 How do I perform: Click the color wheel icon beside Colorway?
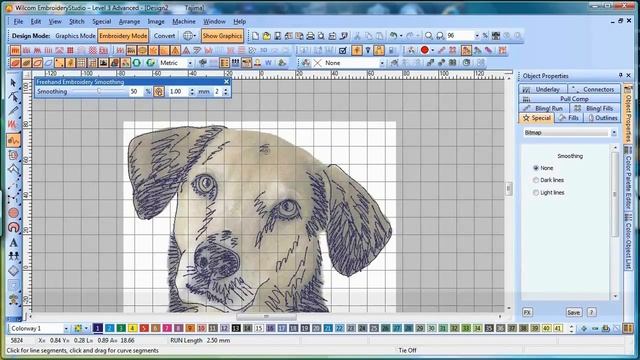pyautogui.click(x=78, y=328)
